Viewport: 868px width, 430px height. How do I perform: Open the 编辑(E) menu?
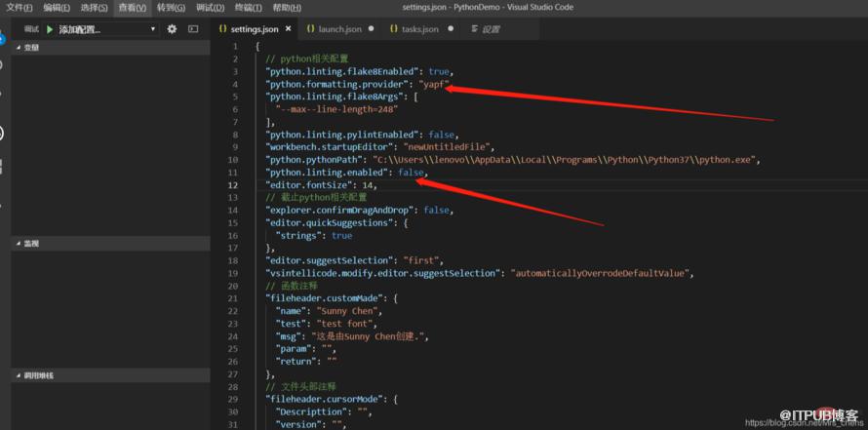coord(57,8)
